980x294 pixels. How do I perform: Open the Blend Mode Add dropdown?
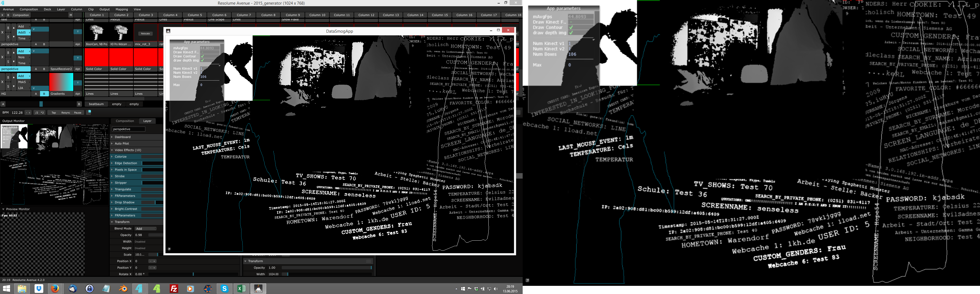tap(146, 229)
